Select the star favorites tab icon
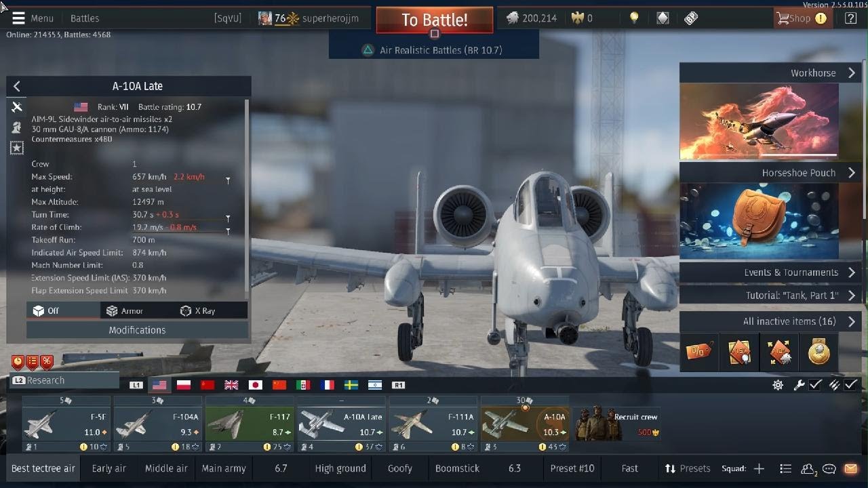The image size is (868, 488). (x=17, y=148)
